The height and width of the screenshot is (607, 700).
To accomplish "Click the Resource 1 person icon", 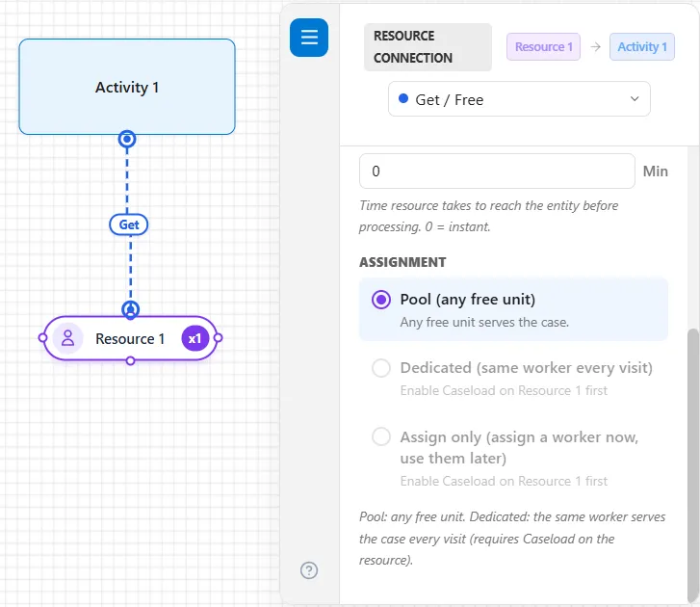I will coord(67,338).
